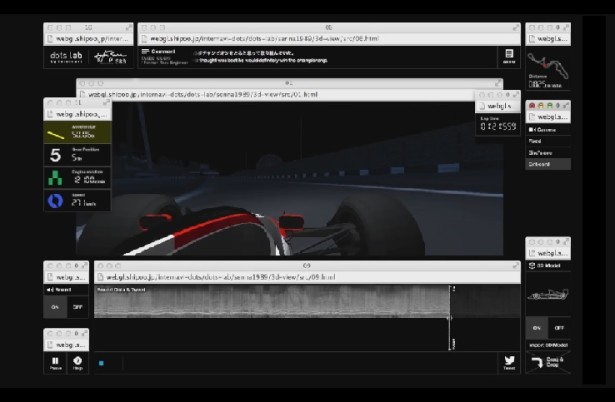The height and width of the screenshot is (402, 615).
Task: Click the dots lab logo
Action: point(66,57)
